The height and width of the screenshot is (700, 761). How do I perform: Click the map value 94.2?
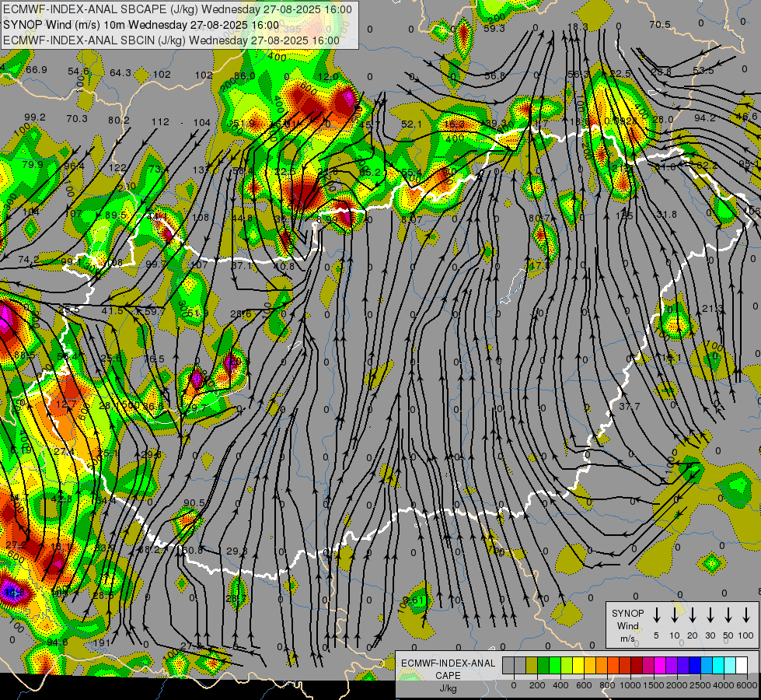click(x=705, y=118)
